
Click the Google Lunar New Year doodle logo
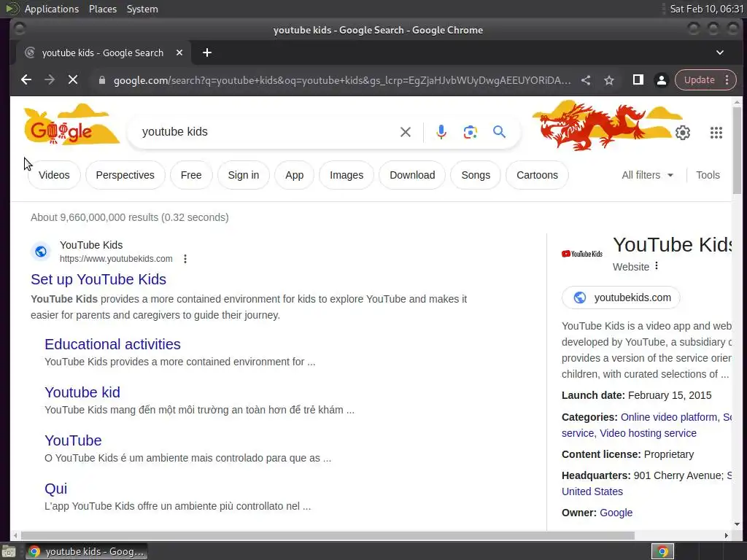[71, 125]
